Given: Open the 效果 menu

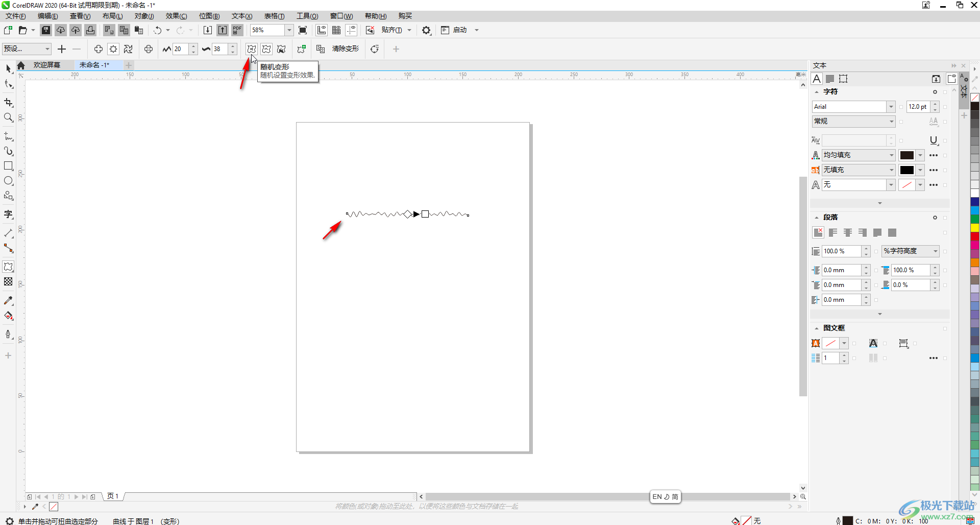Looking at the screenshot, I should pos(176,16).
